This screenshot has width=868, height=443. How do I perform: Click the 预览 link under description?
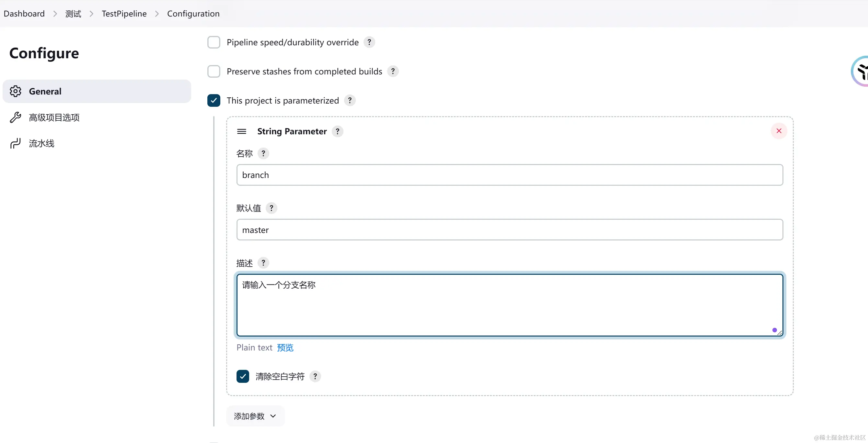(x=285, y=348)
